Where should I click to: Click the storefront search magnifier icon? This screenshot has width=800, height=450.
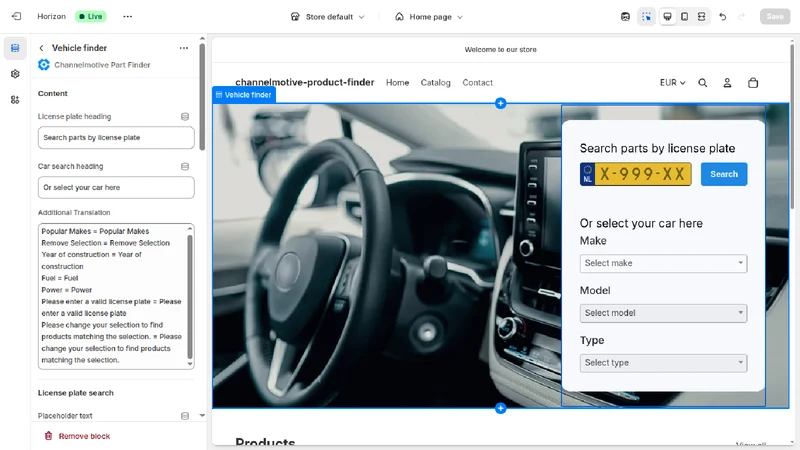703,83
